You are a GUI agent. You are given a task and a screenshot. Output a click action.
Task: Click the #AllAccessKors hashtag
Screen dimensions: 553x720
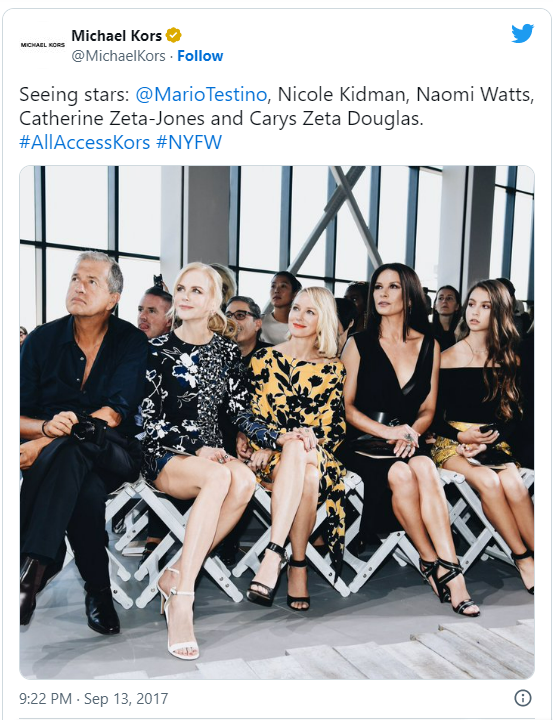(x=85, y=142)
